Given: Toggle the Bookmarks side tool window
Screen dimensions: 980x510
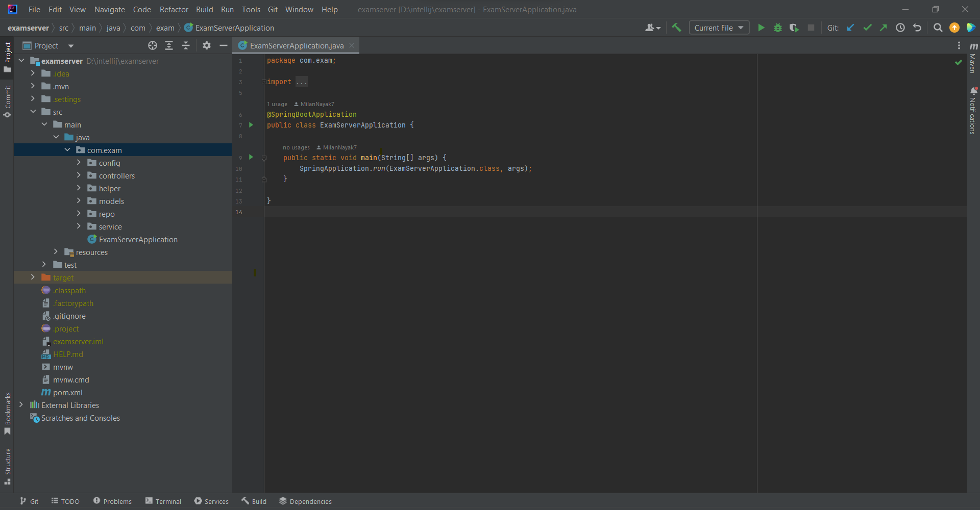Looking at the screenshot, I should [x=8, y=414].
